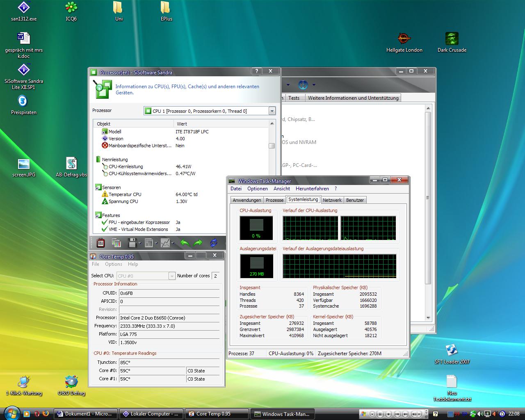Image resolution: width=525 pixels, height=420 pixels.
Task: Switch to Lokaler Computer taskbar button
Action: (151, 414)
